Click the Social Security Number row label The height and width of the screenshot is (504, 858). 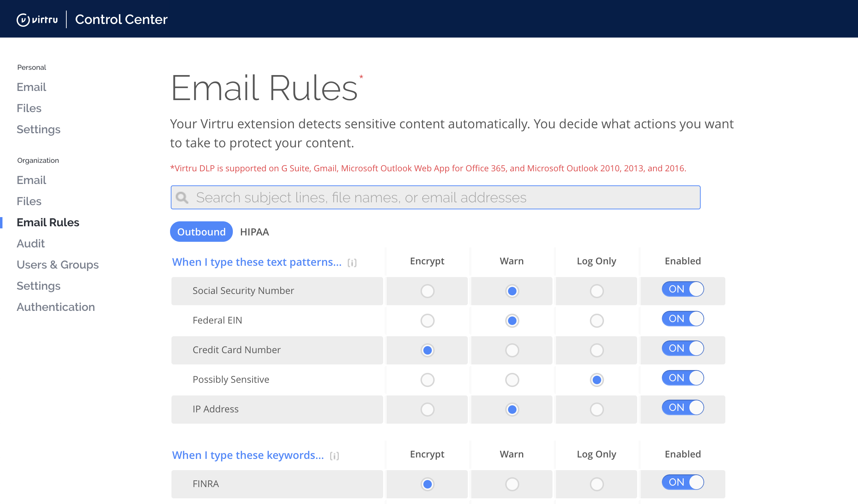tap(243, 291)
